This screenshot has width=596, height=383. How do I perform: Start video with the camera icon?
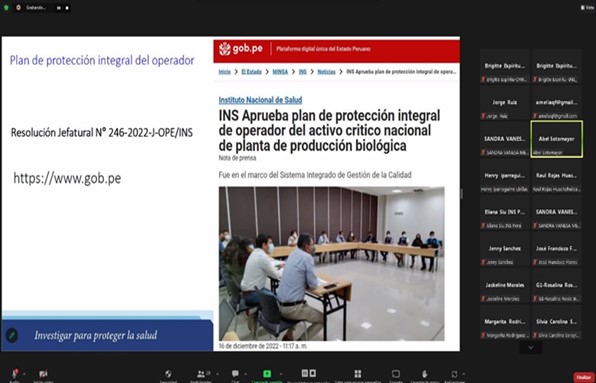click(x=43, y=374)
